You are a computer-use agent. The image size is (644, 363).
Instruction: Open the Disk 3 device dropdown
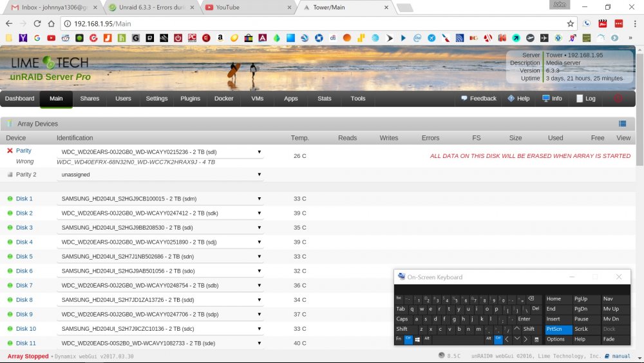[x=160, y=228]
